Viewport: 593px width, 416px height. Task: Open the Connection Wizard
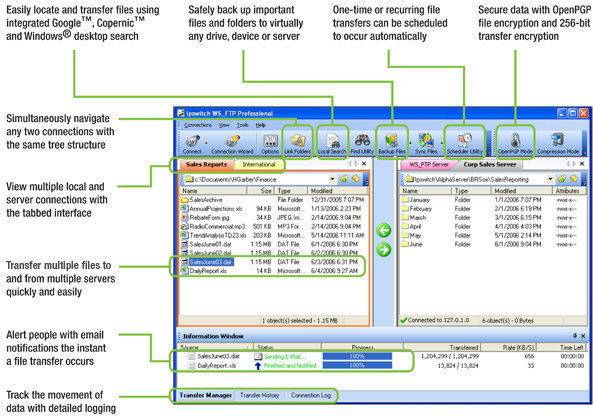point(232,144)
